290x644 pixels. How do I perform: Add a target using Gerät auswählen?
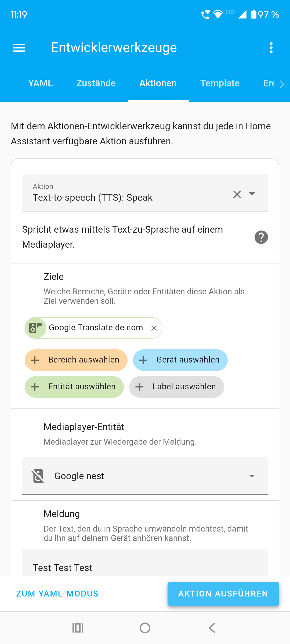(180, 360)
